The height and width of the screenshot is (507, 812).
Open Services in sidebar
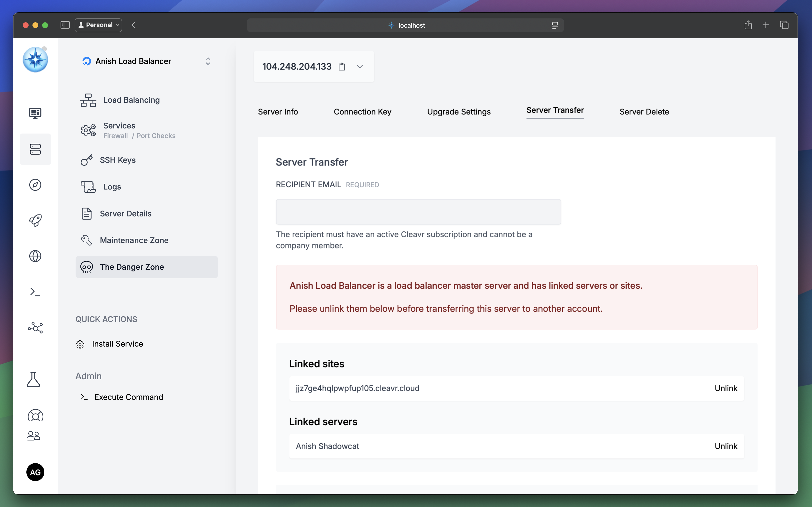click(119, 126)
